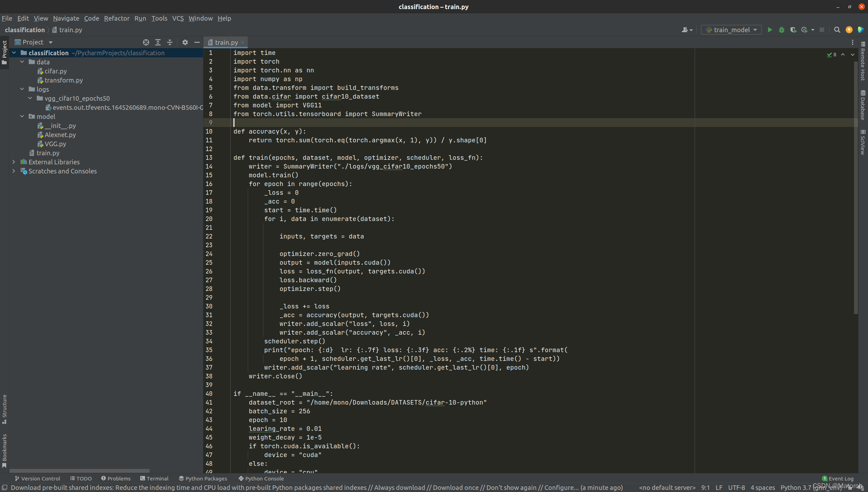This screenshot has width=868, height=492.
Task: Close the train.py editor tab
Action: tap(243, 42)
